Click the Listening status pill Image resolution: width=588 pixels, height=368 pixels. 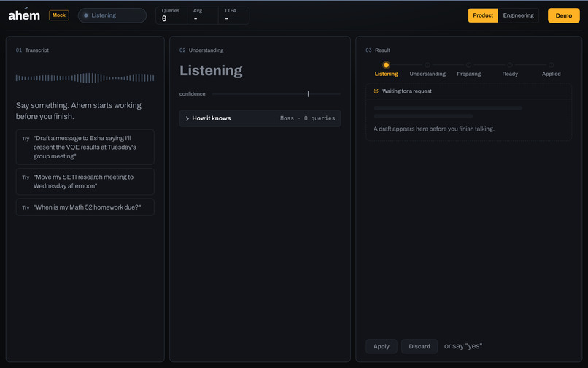(x=112, y=15)
